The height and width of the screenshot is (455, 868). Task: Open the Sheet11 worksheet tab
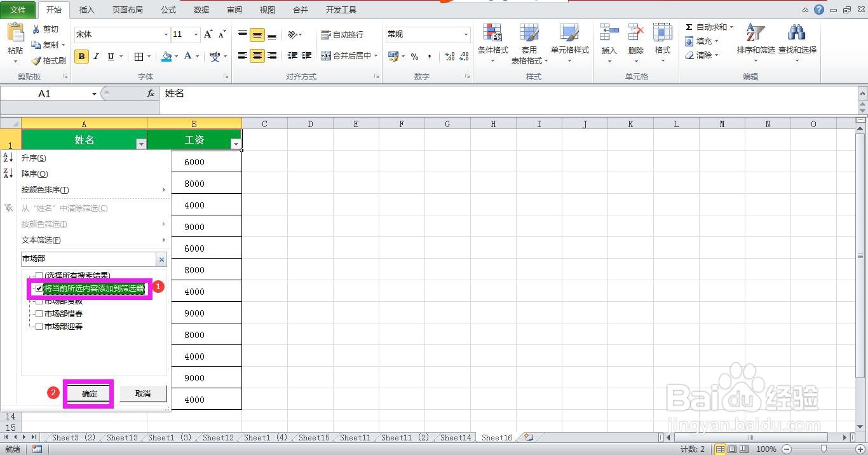(355, 437)
